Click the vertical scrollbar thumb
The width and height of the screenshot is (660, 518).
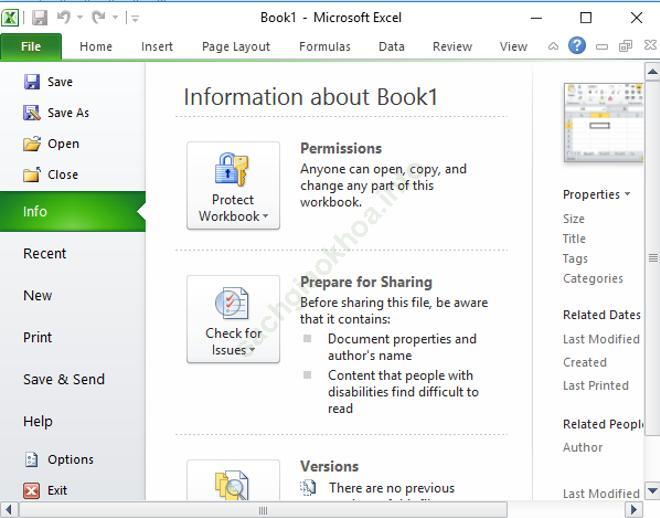coord(652,258)
